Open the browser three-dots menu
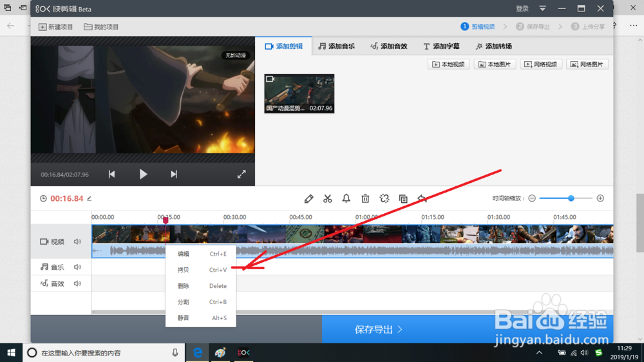 (634, 26)
